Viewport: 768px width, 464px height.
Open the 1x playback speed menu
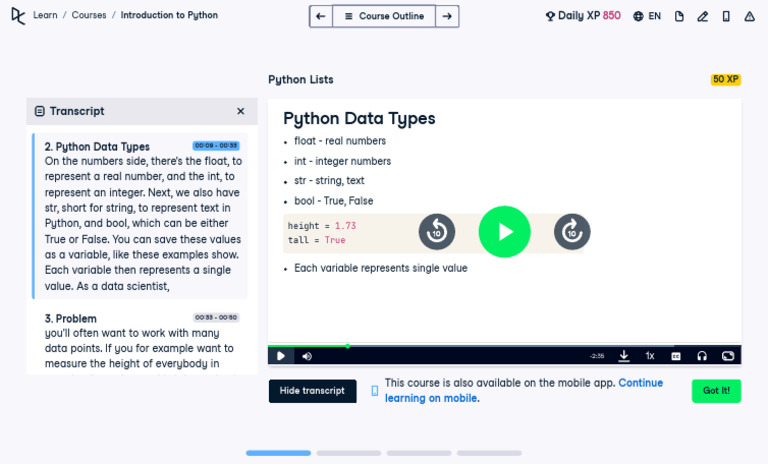[650, 356]
